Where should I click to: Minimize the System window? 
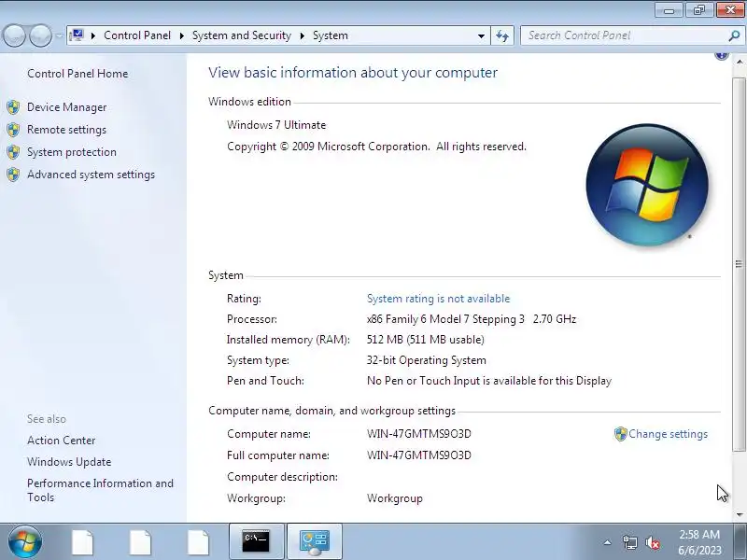pos(669,10)
